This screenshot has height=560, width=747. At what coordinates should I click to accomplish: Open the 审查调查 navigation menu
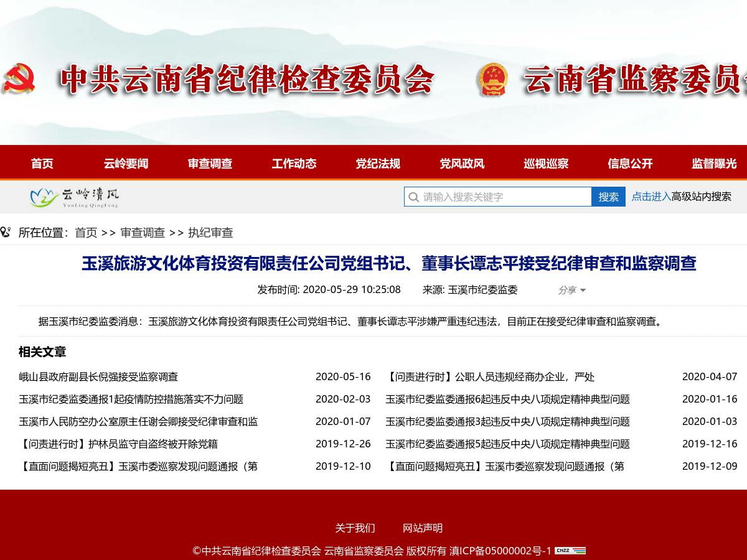[x=210, y=164]
